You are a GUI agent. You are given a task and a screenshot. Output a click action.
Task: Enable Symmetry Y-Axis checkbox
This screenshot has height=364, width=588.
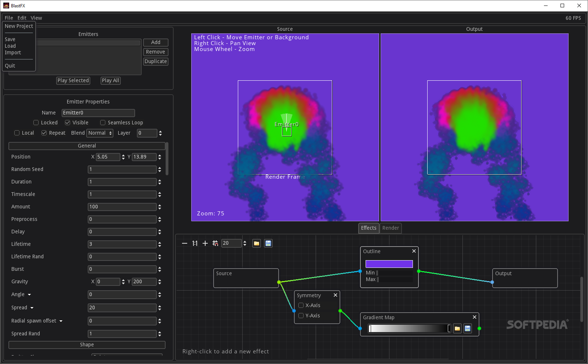point(301,316)
